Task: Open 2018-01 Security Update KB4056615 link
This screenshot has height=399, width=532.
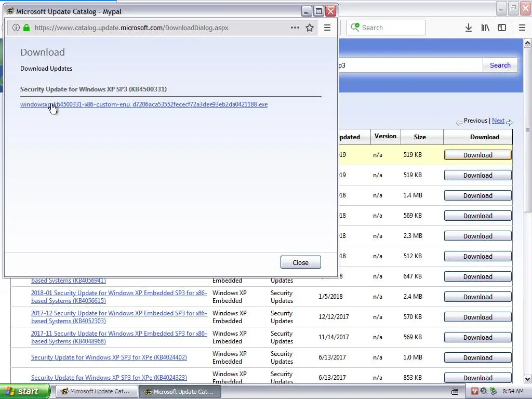Action: click(119, 297)
